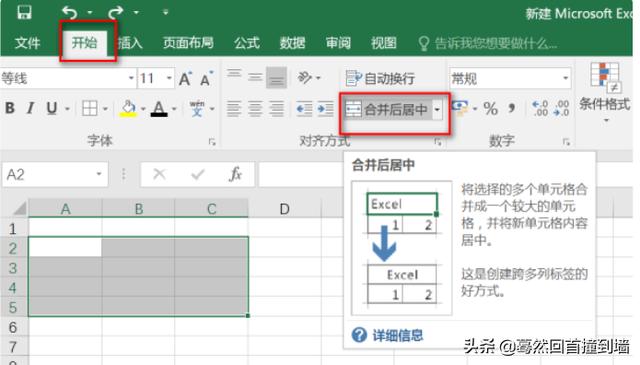The height and width of the screenshot is (365, 640).
Task: Click the Borders icon
Action: pos(90,109)
